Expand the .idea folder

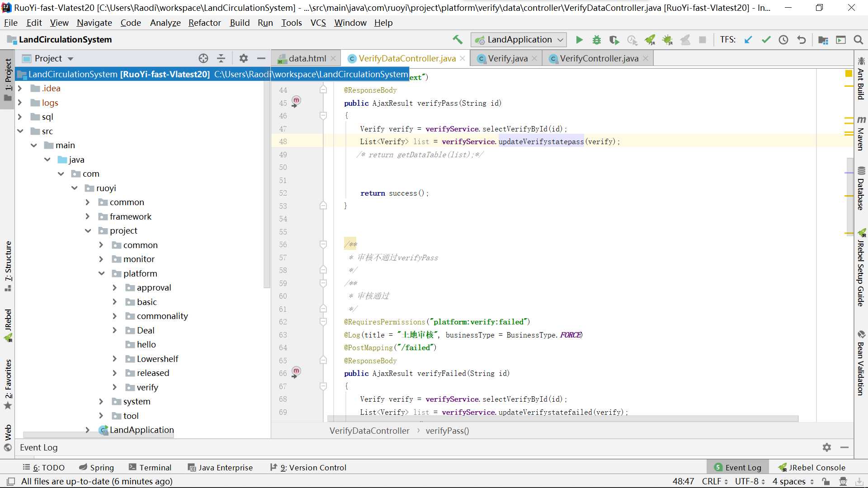[20, 89]
